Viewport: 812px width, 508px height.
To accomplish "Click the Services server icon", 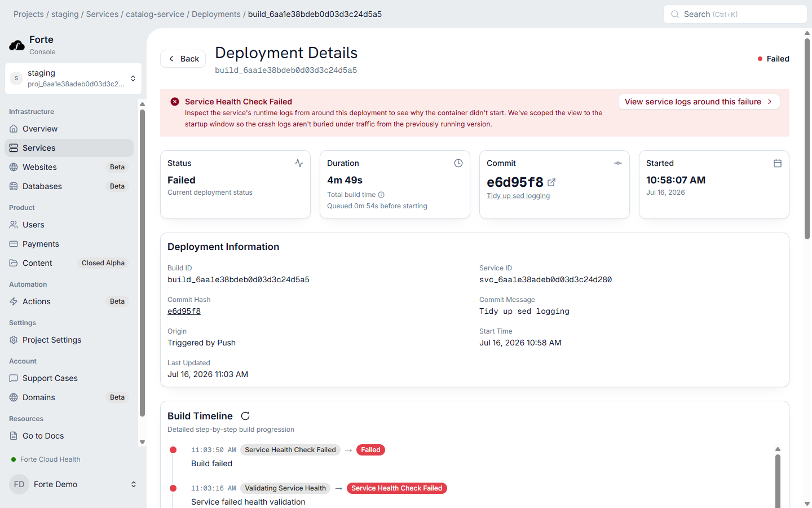I will (x=14, y=148).
